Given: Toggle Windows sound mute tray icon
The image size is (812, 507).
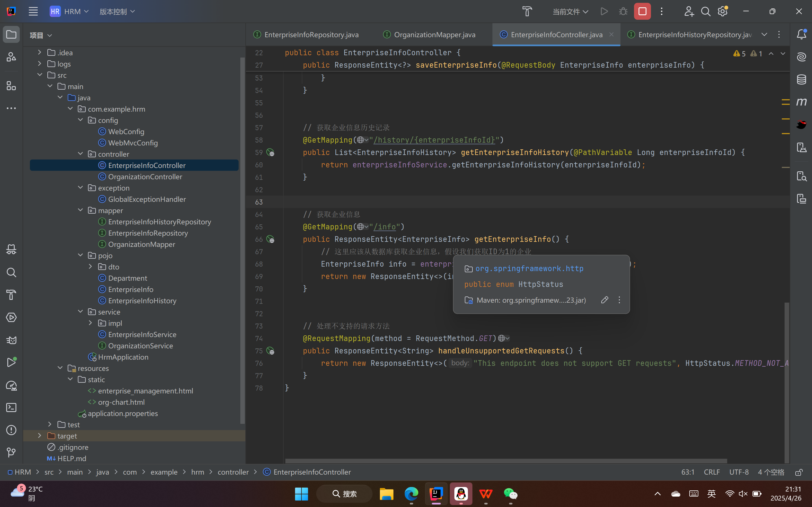Looking at the screenshot, I should coord(743,493).
